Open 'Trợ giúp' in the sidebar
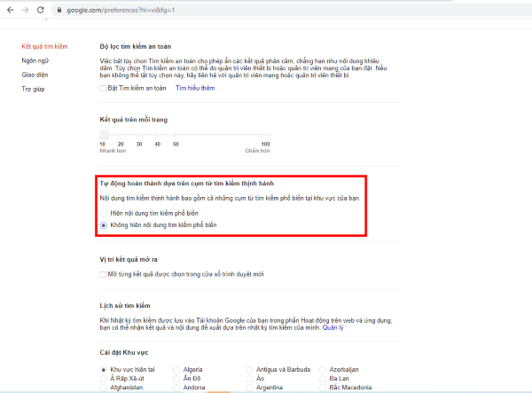The width and height of the screenshot is (532, 393). point(33,90)
